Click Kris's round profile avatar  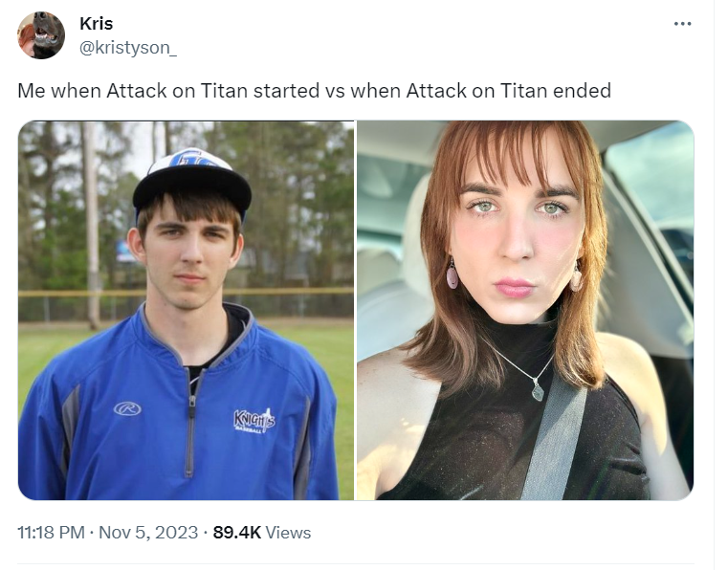41,35
